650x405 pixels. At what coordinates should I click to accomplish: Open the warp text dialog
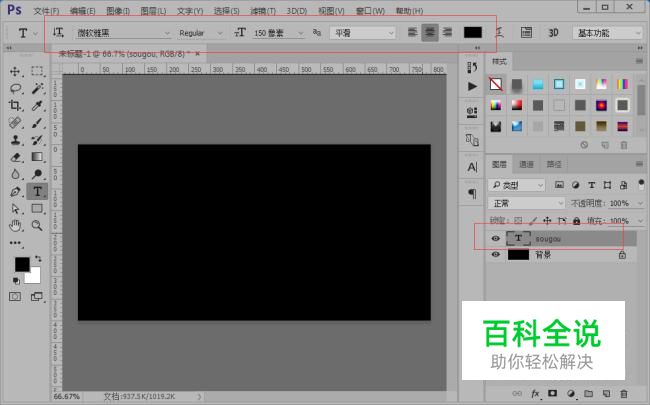tap(500, 32)
